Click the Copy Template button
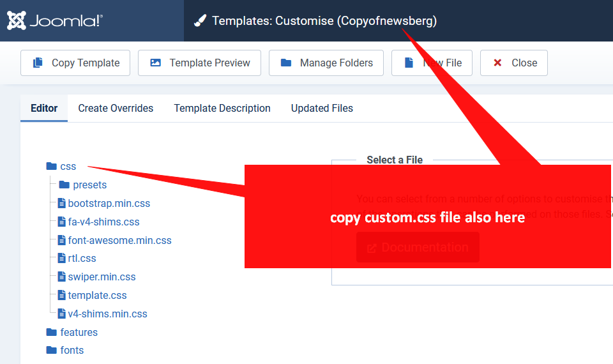Screen dimensions: 613x364 click(x=75, y=63)
